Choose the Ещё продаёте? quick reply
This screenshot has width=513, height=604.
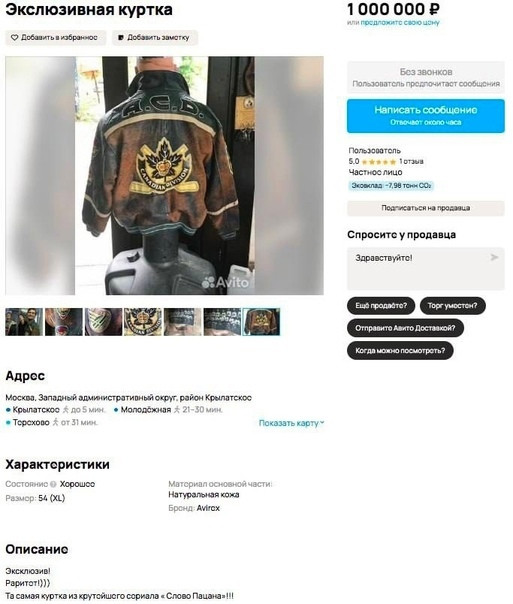point(381,306)
